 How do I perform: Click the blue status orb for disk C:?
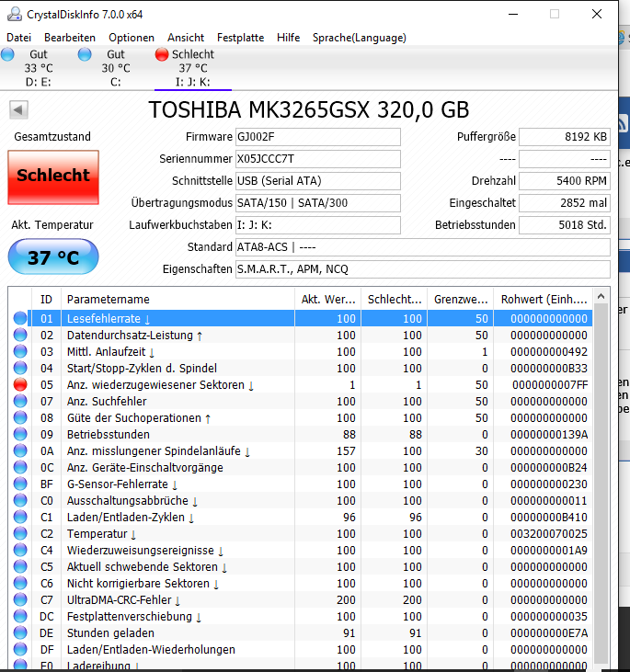85,54
